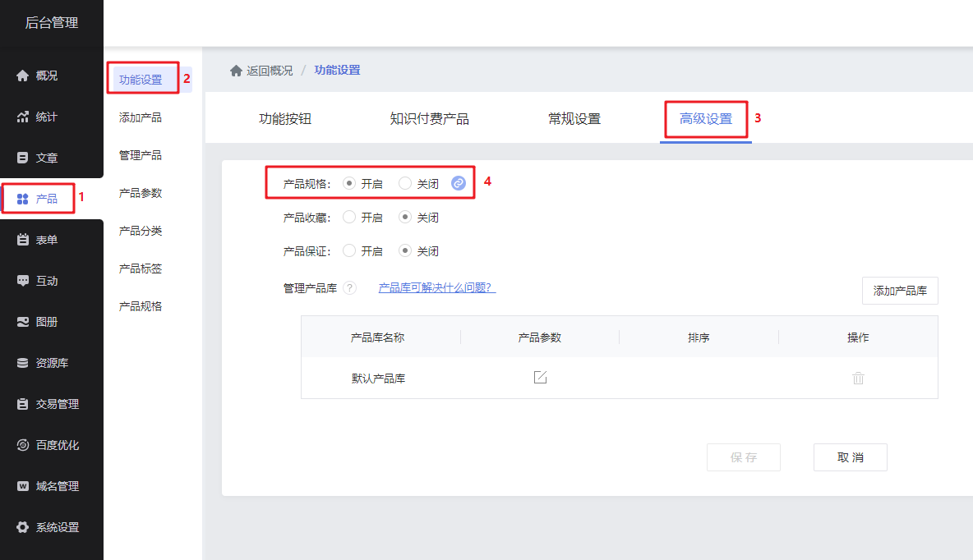Go to 管理产品 submenu item
This screenshot has width=973, height=560.
tap(141, 156)
